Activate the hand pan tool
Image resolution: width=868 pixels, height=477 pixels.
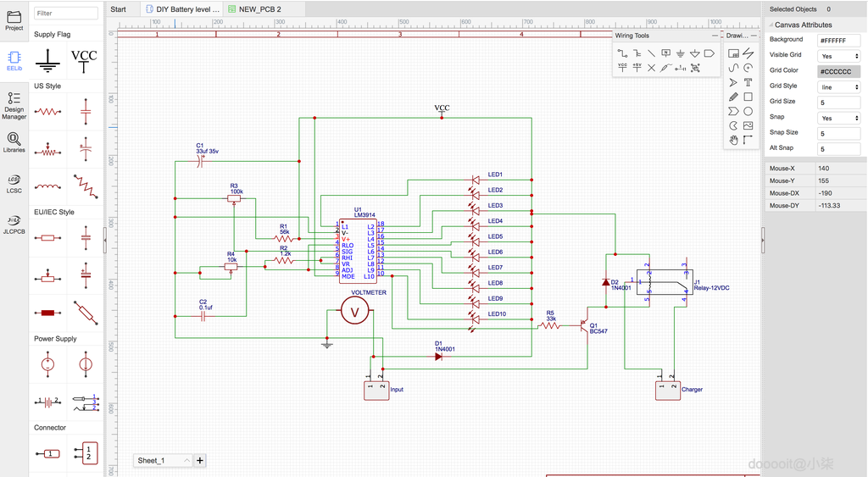(x=733, y=140)
